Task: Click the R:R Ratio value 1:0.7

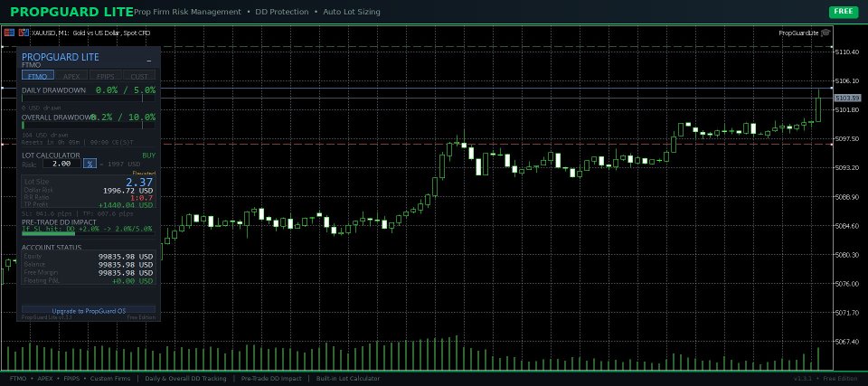Action: coord(142,198)
